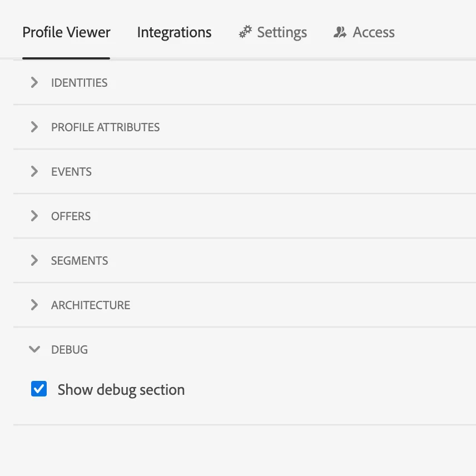476x476 pixels.
Task: Expand the Offers section chevron
Action: click(x=34, y=216)
